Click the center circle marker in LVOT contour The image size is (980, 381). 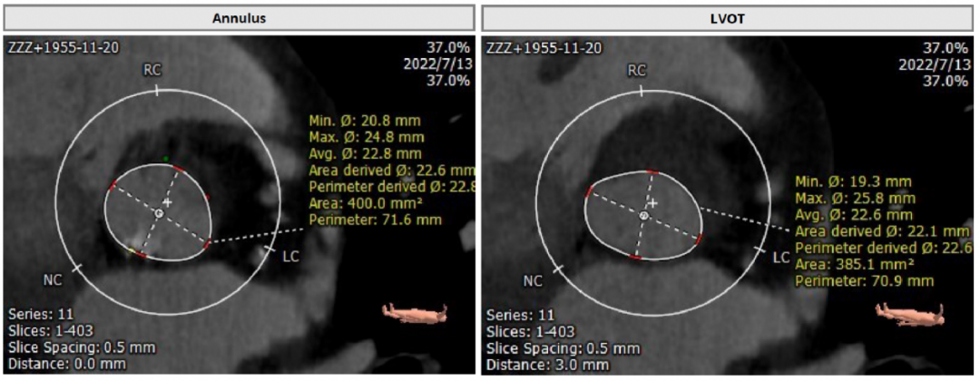click(643, 217)
